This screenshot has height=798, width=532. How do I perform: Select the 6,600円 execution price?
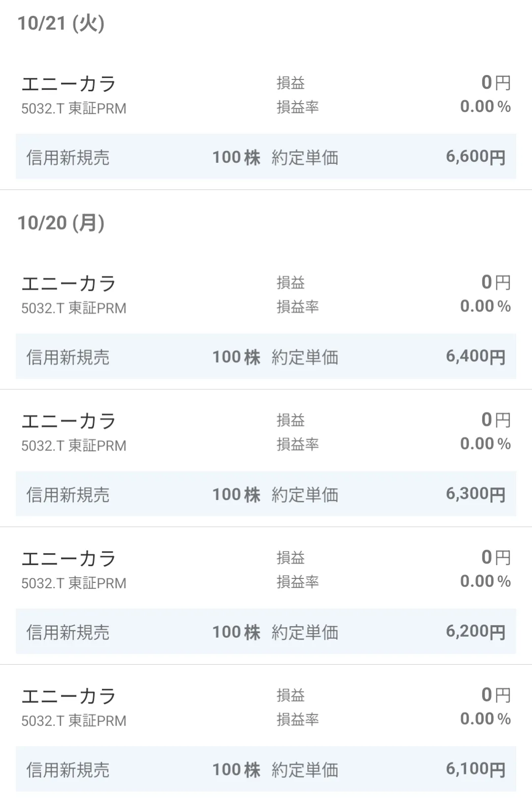[475, 157]
